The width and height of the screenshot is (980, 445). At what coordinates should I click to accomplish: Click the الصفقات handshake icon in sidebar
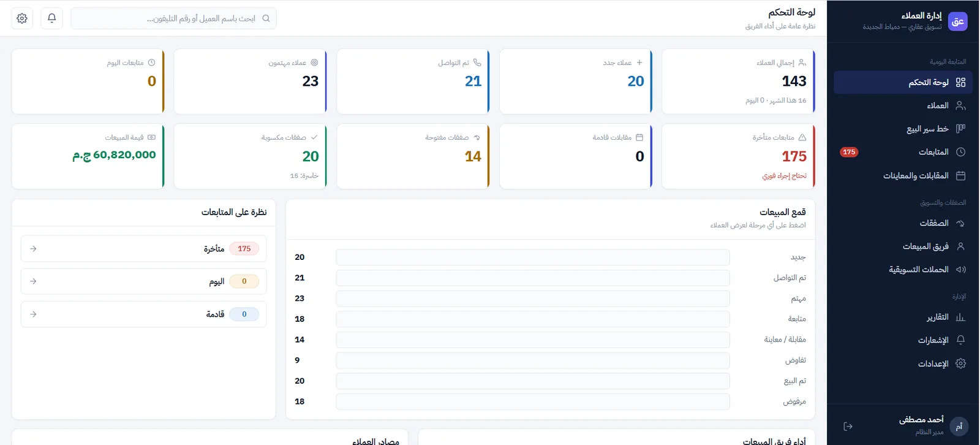960,223
